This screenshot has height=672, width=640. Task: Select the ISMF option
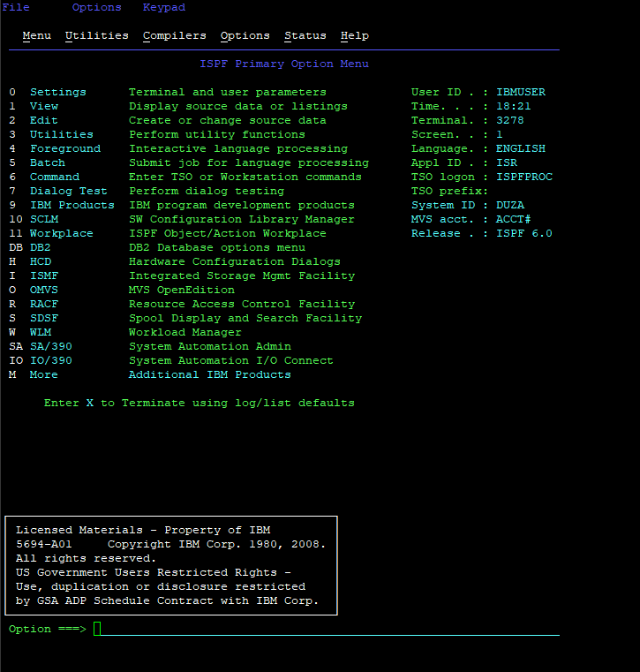pos(43,276)
